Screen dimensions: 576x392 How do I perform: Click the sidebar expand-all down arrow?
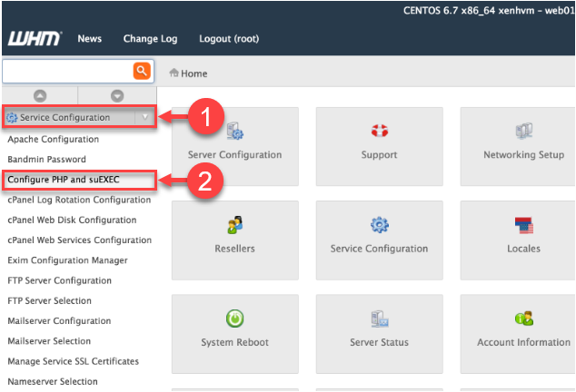click(x=117, y=95)
